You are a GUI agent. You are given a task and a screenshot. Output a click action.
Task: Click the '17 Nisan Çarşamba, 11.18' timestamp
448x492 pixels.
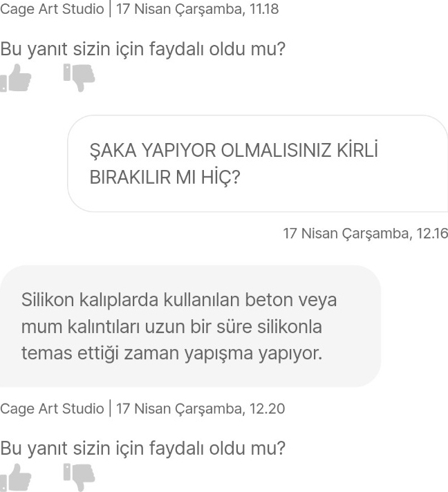[197, 9]
